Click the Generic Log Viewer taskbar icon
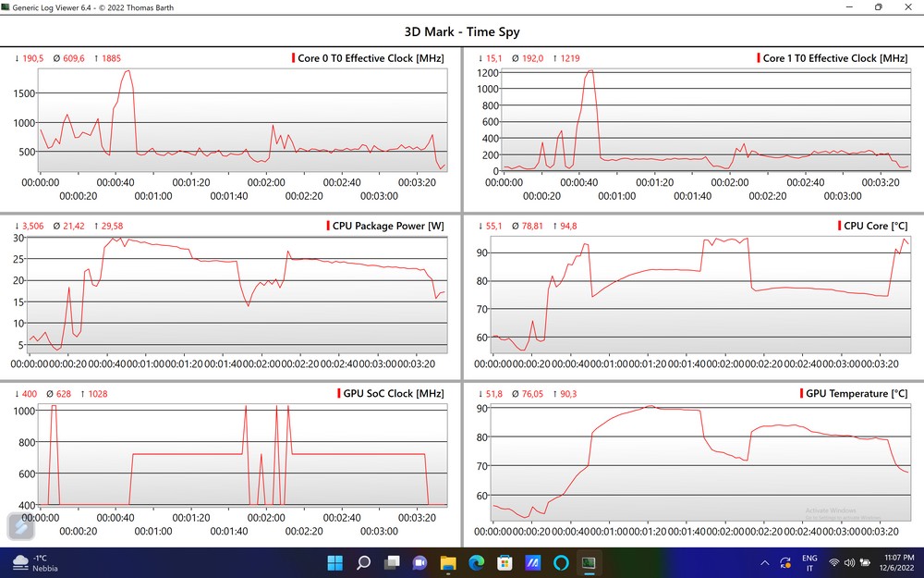Viewport: 924px width, 578px height. [x=589, y=562]
